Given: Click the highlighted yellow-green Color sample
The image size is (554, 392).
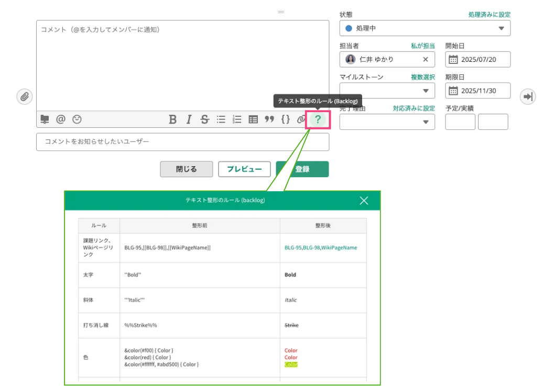Looking at the screenshot, I should coord(291,364).
